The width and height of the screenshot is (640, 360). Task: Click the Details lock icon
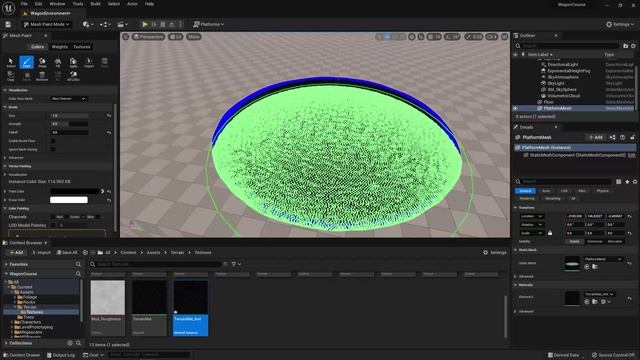632,138
